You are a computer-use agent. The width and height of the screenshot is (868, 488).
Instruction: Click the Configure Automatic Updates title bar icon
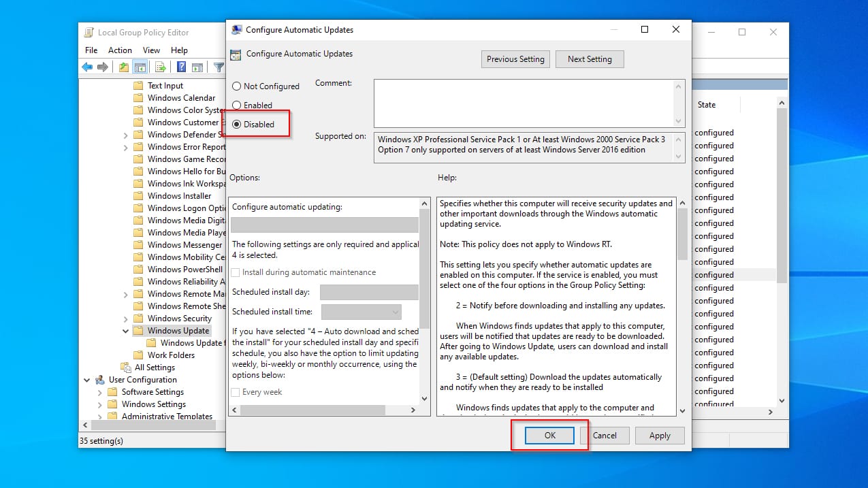click(236, 30)
